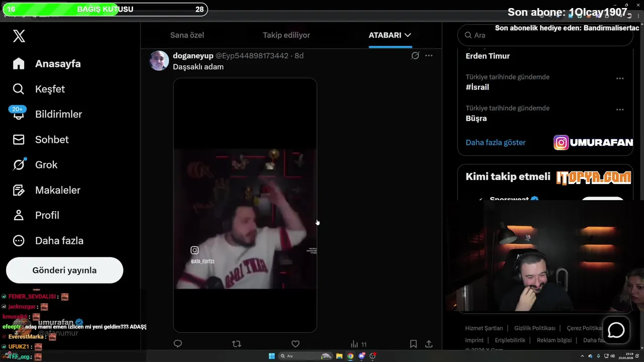Open Keşfet explore page
Screen dimensions: 644x362
(39, 89)
